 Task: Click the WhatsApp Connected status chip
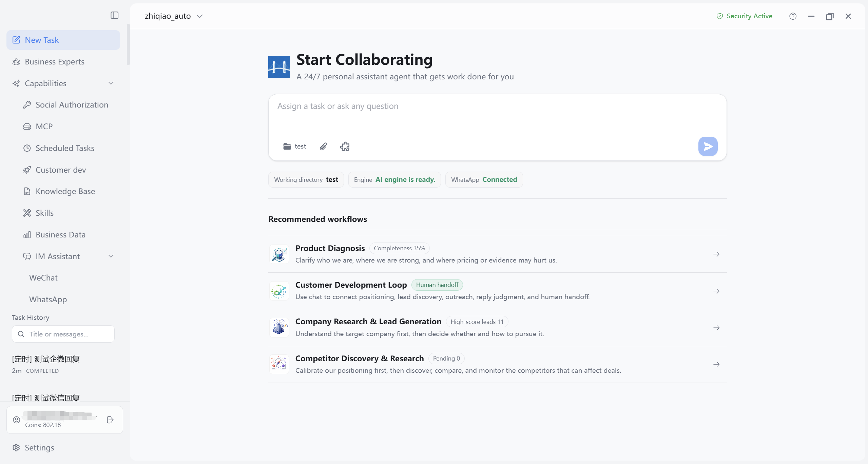point(484,180)
